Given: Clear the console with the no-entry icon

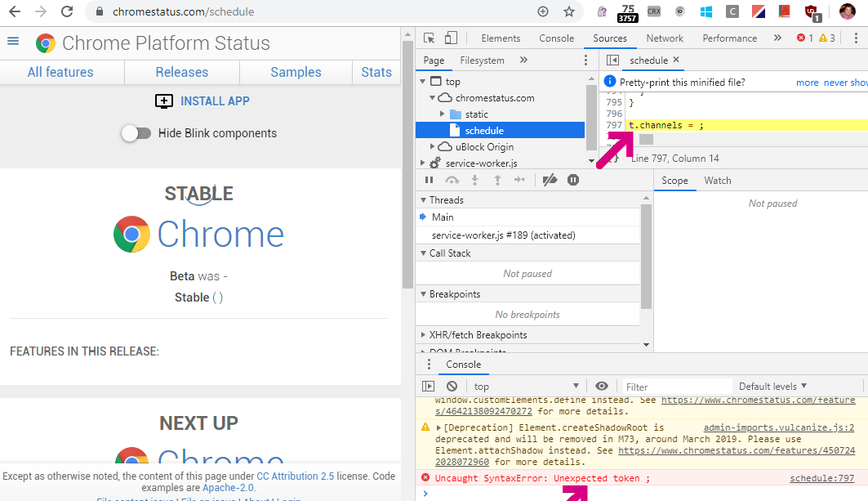Looking at the screenshot, I should click(452, 386).
